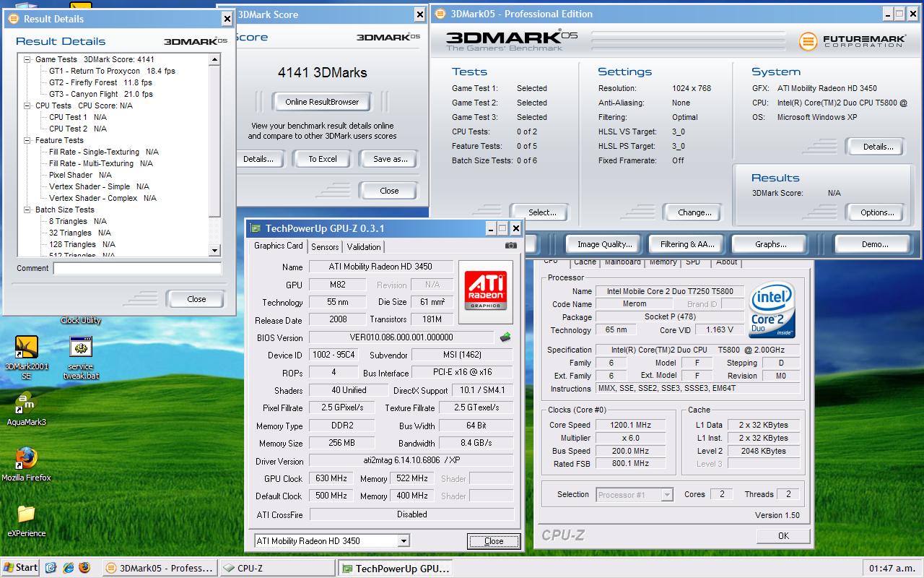Click Demo... button in 3DMark05
The height and width of the screenshot is (578, 924).
[x=875, y=244]
